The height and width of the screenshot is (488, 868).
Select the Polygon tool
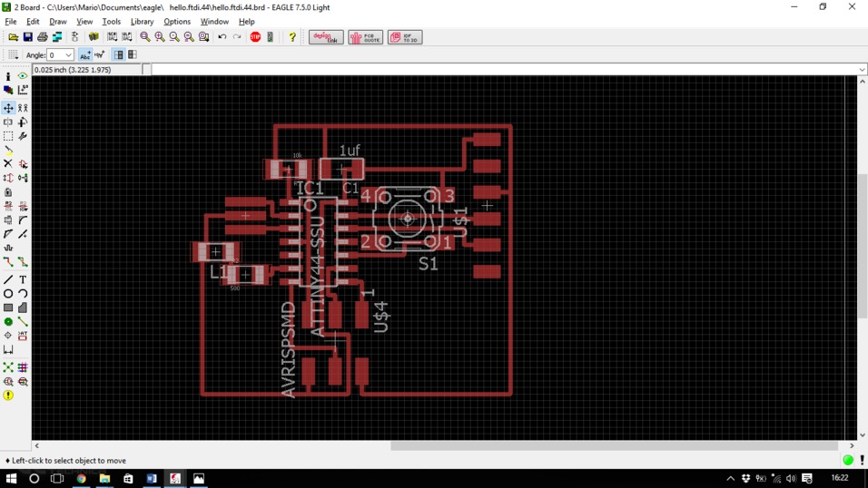[x=23, y=307]
